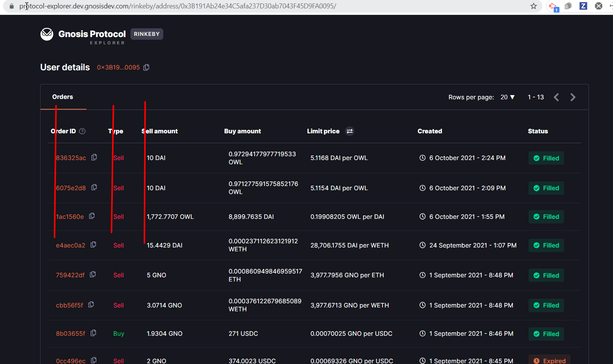Go to the previous page of orders
The width and height of the screenshot is (613, 364).
556,97
